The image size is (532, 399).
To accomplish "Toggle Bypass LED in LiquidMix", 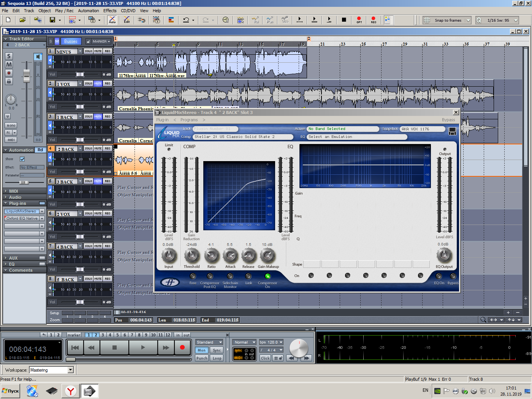I will 453,276.
